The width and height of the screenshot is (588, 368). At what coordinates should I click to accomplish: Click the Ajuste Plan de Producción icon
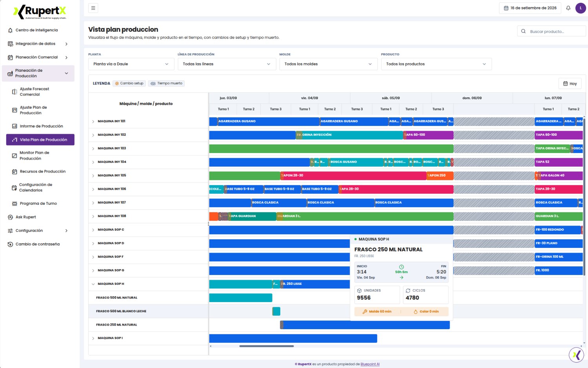[15, 110]
